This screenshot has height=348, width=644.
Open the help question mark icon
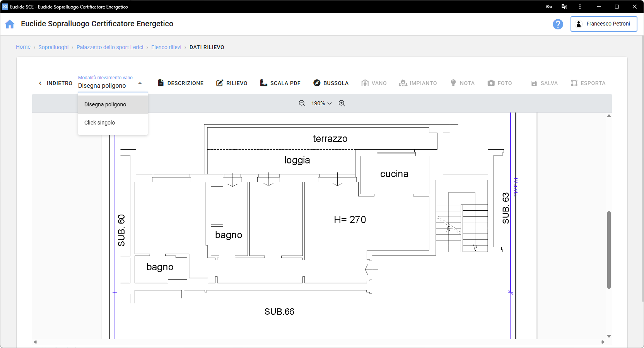click(558, 24)
